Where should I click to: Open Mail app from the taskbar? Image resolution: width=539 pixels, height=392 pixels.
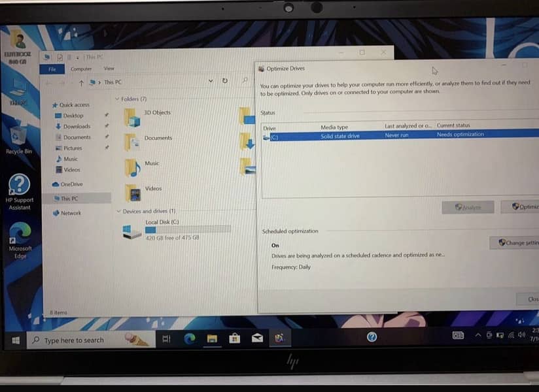(x=257, y=338)
